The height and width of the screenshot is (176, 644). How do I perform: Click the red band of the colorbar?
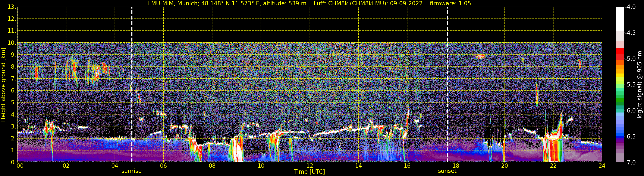pyautogui.click(x=620, y=54)
